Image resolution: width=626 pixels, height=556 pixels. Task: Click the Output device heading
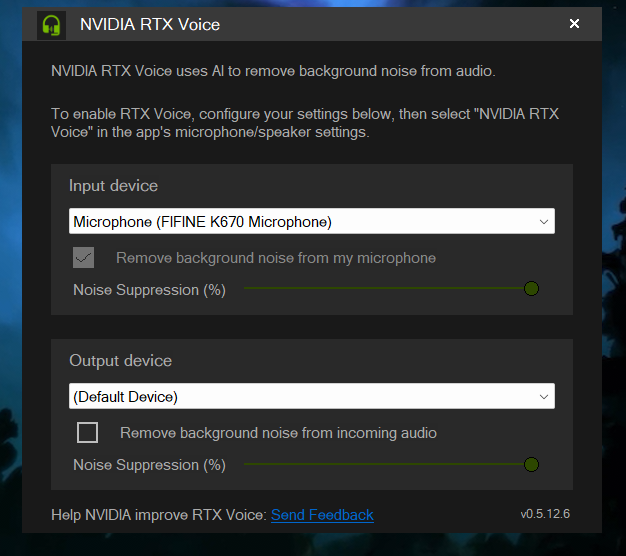(x=121, y=361)
